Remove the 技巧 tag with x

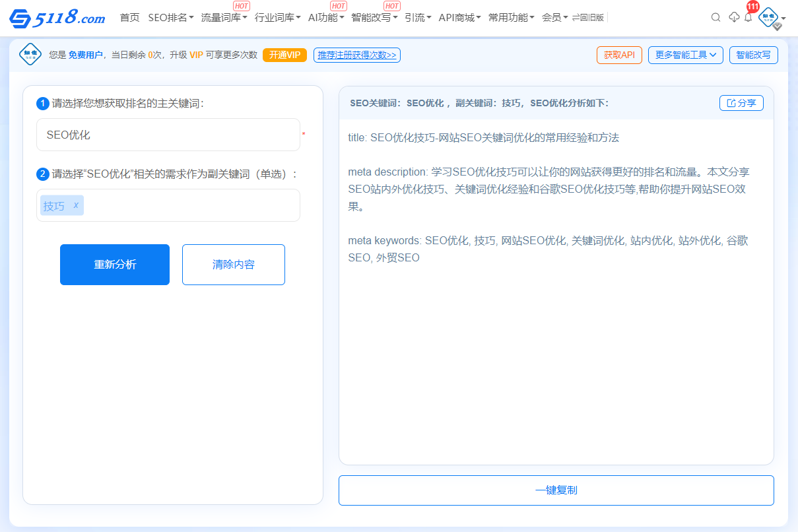click(76, 205)
